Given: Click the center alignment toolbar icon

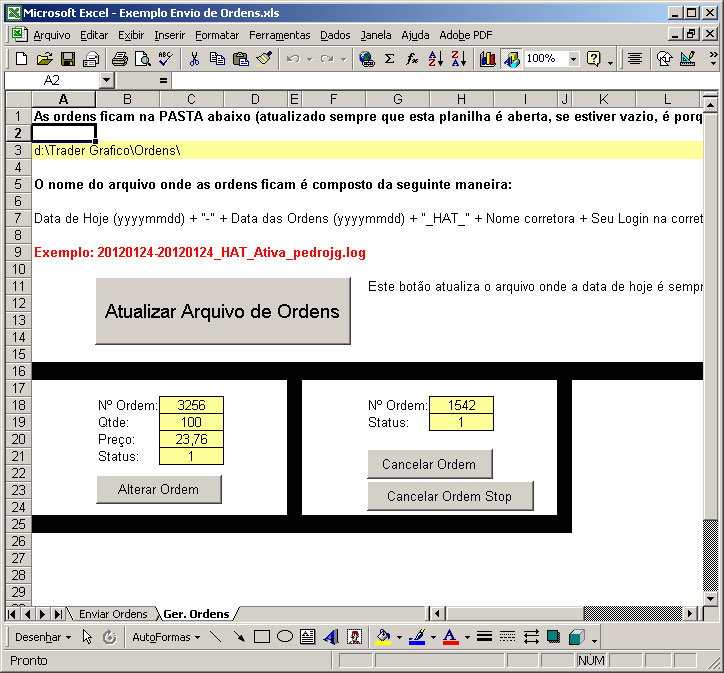Looking at the screenshot, I should 635,59.
